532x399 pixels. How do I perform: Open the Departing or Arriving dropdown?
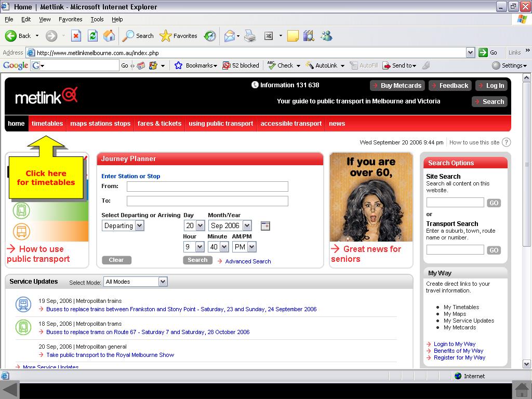click(123, 226)
